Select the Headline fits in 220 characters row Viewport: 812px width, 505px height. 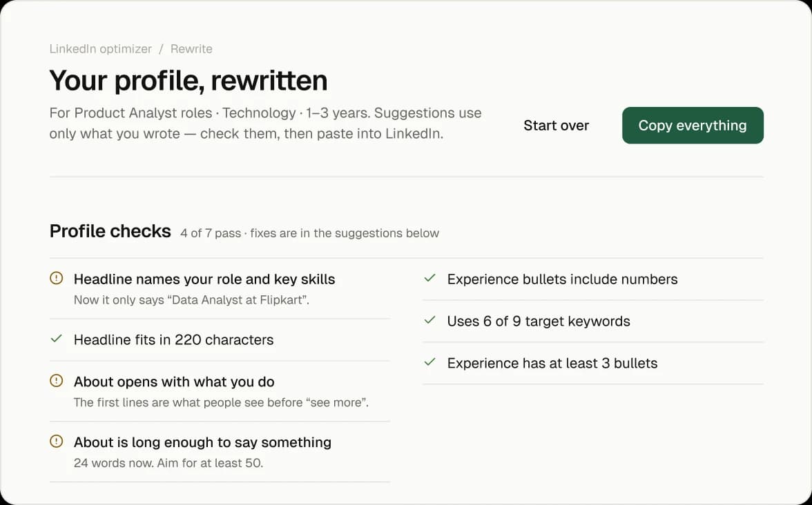click(x=220, y=340)
